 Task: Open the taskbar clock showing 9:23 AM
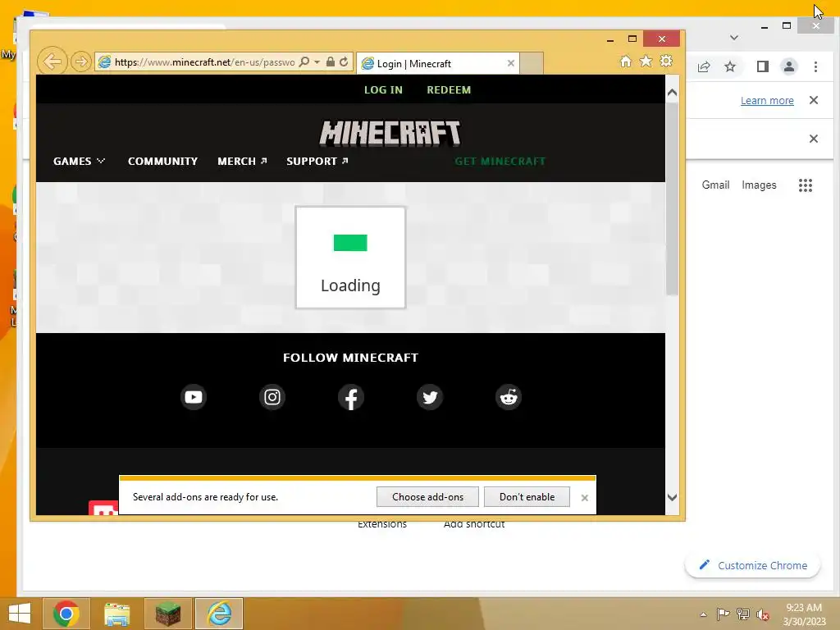point(804,614)
